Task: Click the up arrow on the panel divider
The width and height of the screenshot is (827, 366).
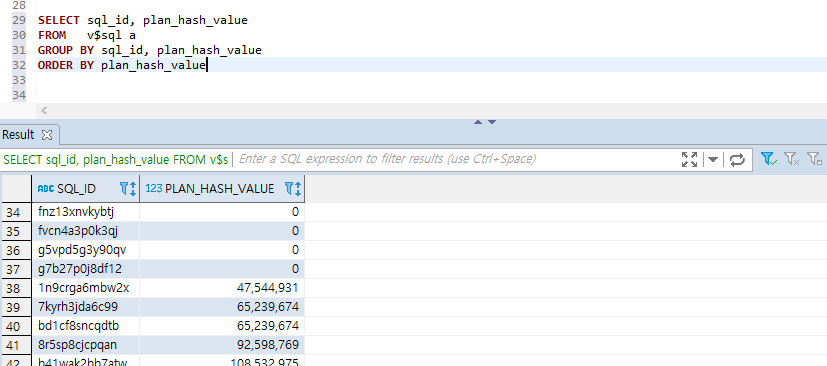Action: [478, 122]
